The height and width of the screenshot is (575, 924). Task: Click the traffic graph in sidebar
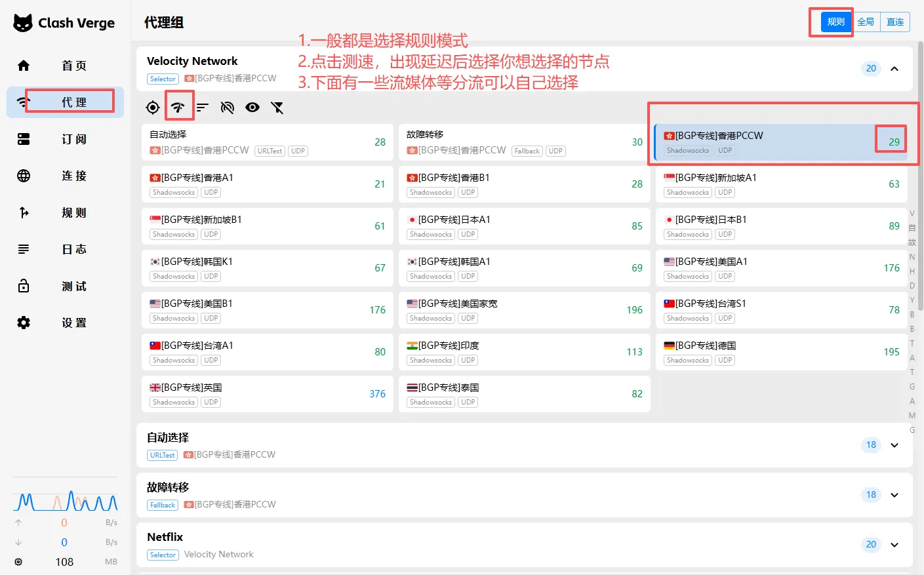[65, 501]
